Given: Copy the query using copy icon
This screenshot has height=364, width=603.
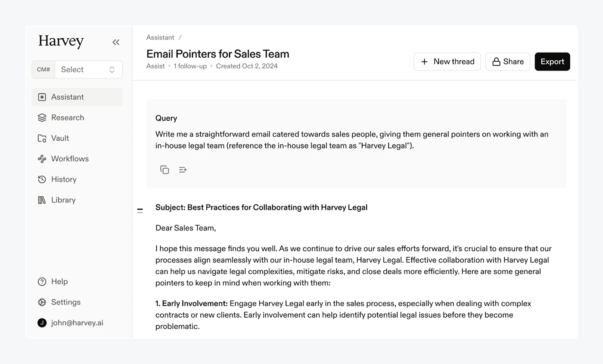Looking at the screenshot, I should click(165, 170).
